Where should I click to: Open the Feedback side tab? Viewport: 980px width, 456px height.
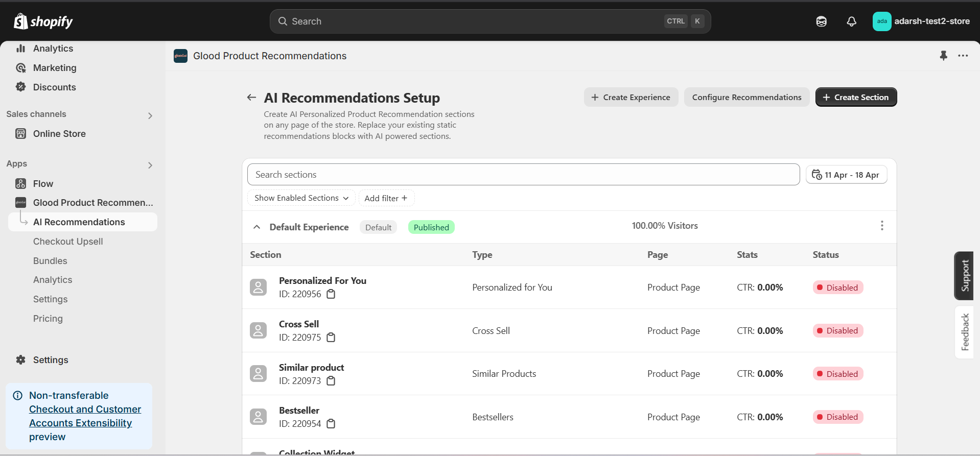coord(964,332)
